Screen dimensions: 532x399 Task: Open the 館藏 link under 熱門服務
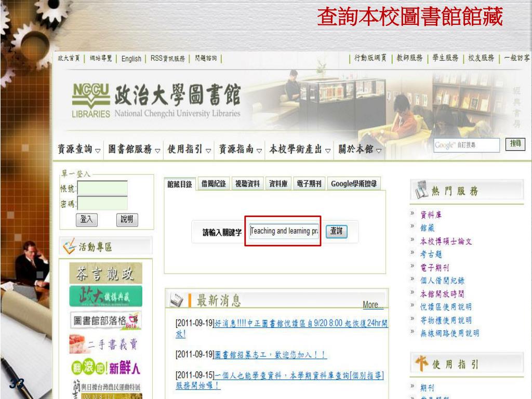pos(427,228)
